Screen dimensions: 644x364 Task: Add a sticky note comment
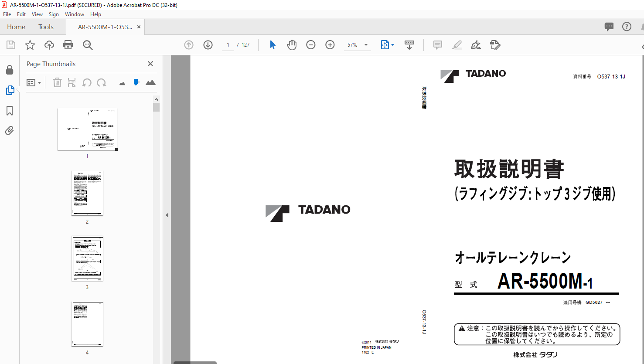pos(438,45)
